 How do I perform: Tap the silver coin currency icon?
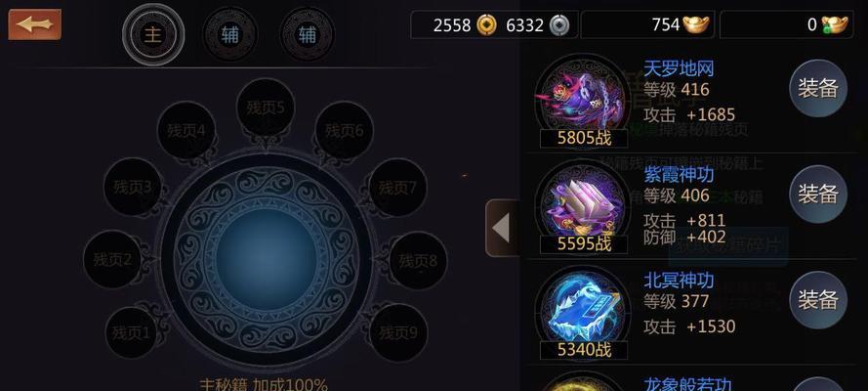559,24
